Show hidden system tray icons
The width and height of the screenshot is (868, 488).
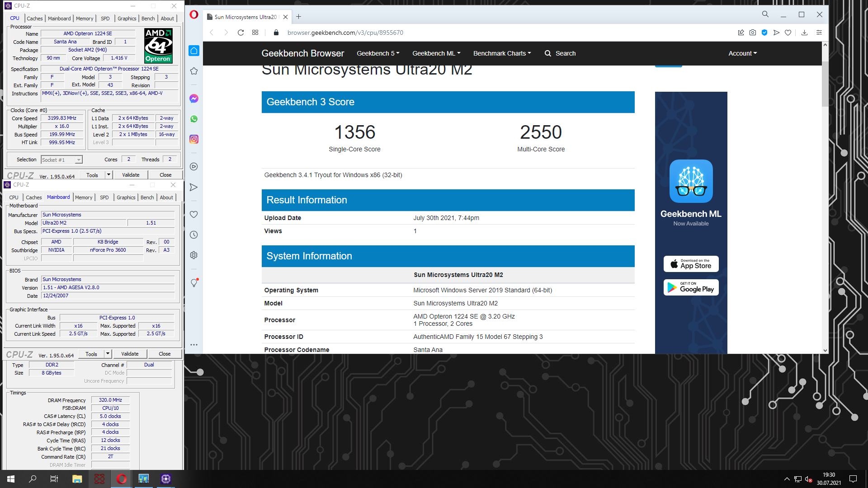787,479
